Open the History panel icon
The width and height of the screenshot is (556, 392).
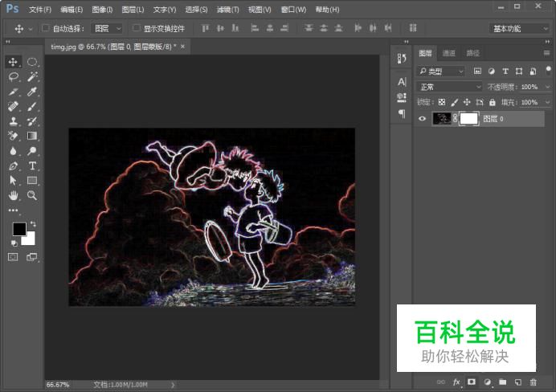click(402, 59)
